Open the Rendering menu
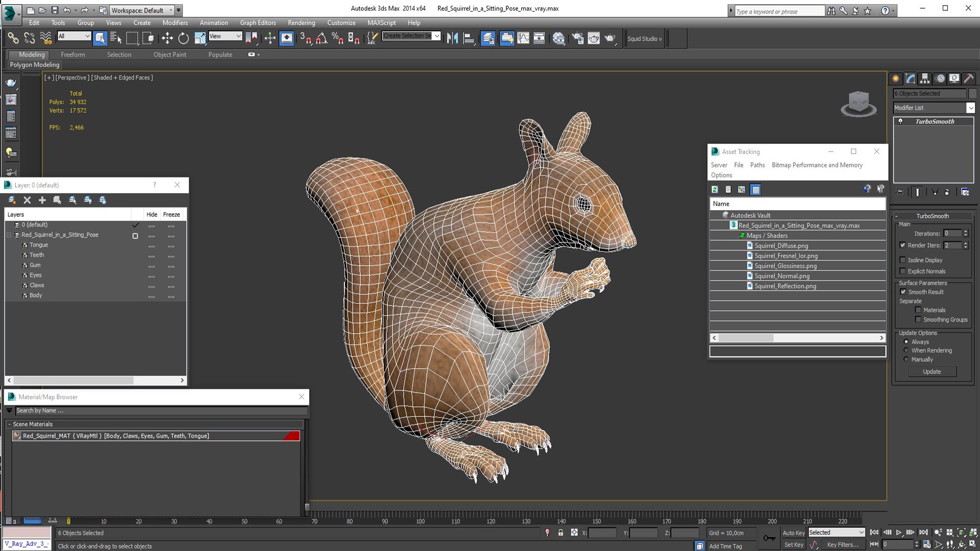This screenshot has height=551, width=980. [301, 22]
